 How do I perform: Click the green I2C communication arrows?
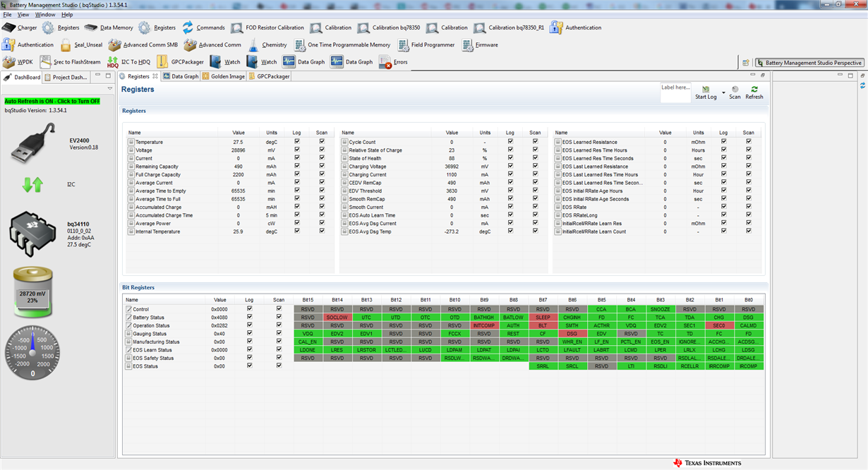click(x=32, y=185)
